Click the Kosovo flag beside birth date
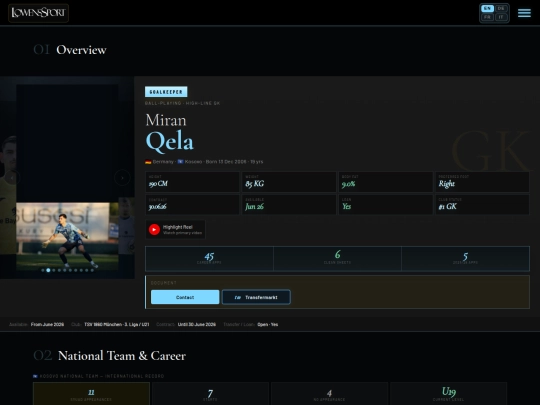Viewport: 540px width, 405px height. pyautogui.click(x=180, y=162)
